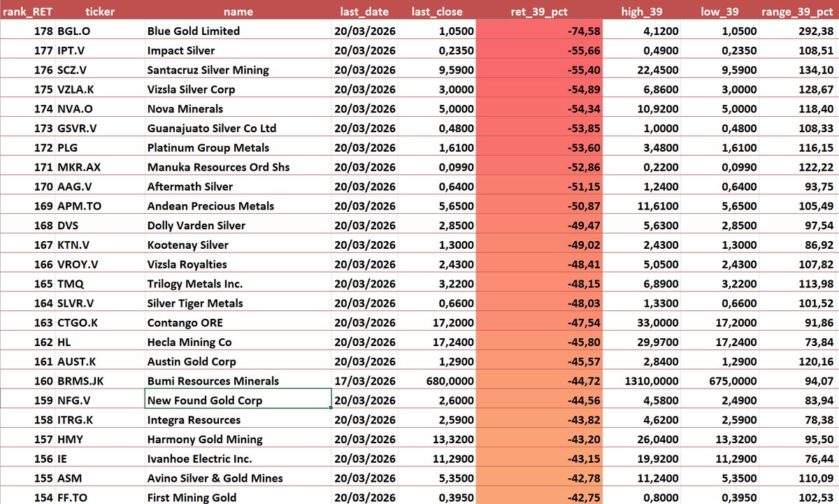The height and width of the screenshot is (504, 839).
Task: Click the Kootenay Silver name cell
Action: (x=238, y=245)
